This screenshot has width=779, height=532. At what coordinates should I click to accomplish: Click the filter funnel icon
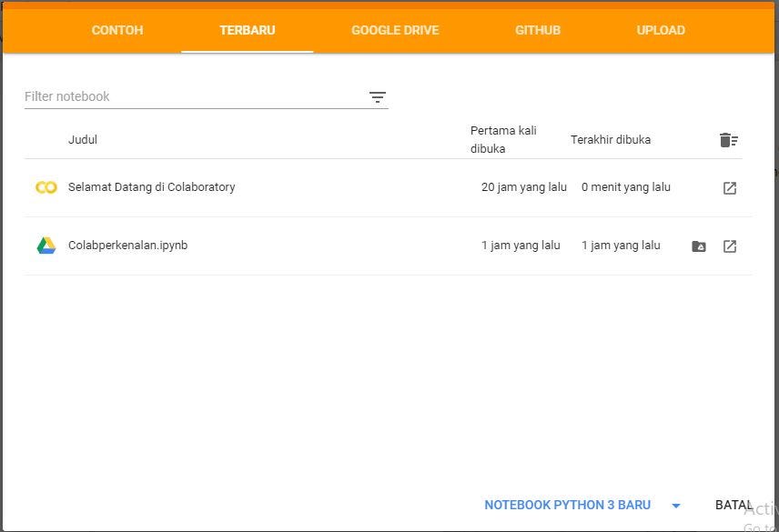pyautogui.click(x=378, y=96)
